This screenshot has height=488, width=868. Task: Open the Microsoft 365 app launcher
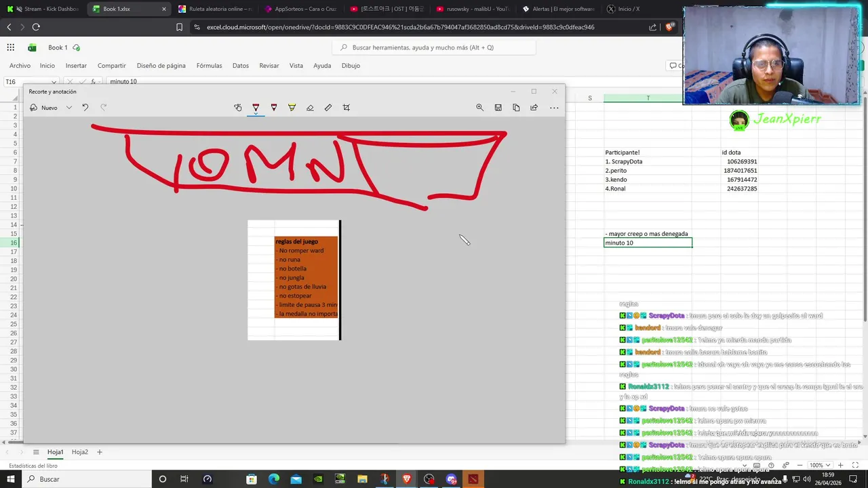pyautogui.click(x=11, y=47)
